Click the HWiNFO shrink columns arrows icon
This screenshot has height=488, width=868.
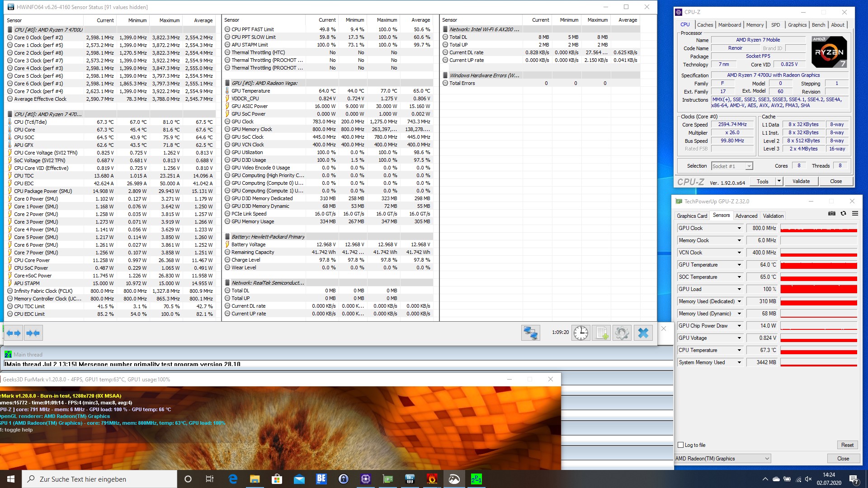pos(33,333)
